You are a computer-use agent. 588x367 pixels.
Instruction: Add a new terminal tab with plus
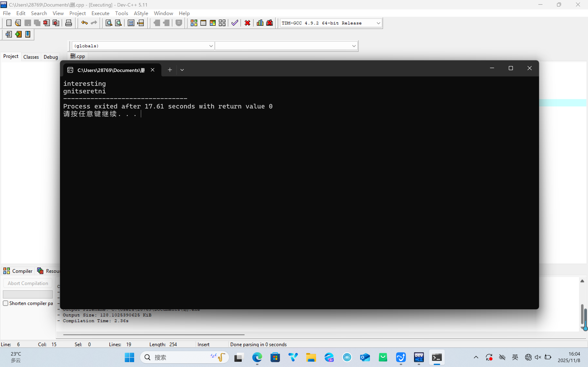170,70
